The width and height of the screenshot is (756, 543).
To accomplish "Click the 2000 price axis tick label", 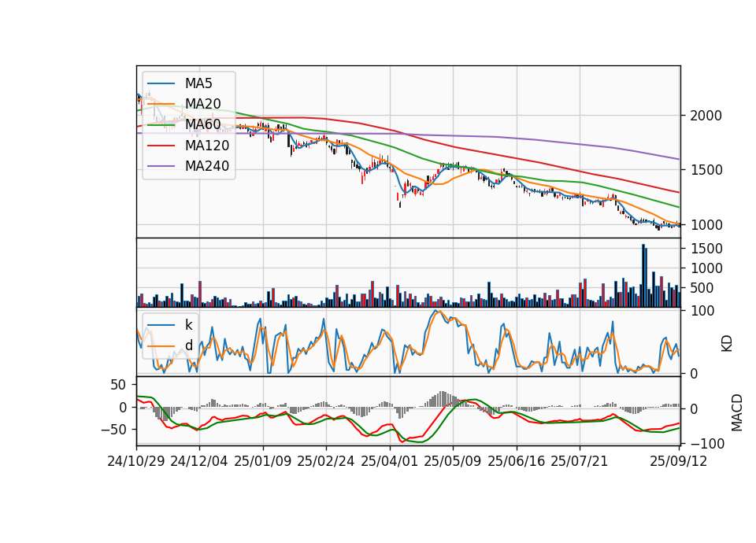I will pos(706,116).
